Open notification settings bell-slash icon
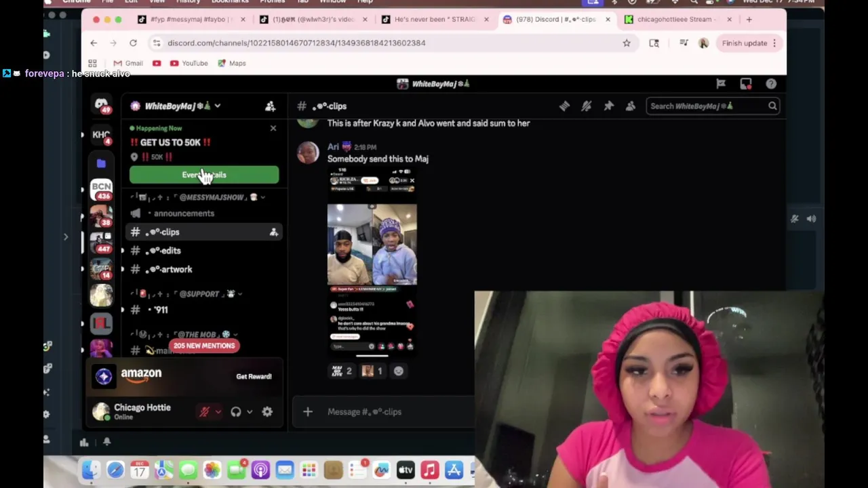 click(587, 106)
